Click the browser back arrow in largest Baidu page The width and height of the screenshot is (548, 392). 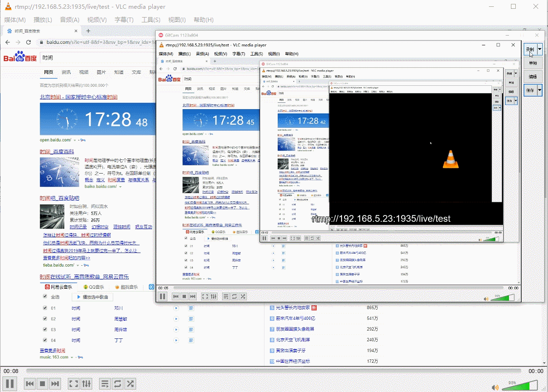(8, 42)
